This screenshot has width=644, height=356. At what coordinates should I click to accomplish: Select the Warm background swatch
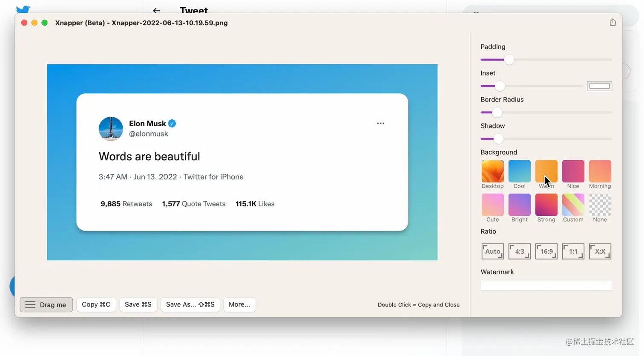tap(546, 171)
